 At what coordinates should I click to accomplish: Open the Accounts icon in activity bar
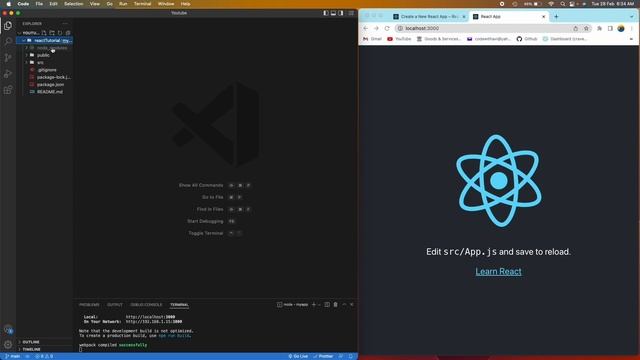(8, 329)
